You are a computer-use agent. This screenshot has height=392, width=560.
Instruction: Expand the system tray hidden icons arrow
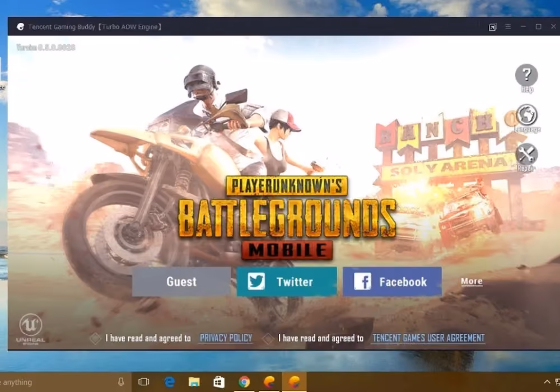pyautogui.click(x=547, y=382)
